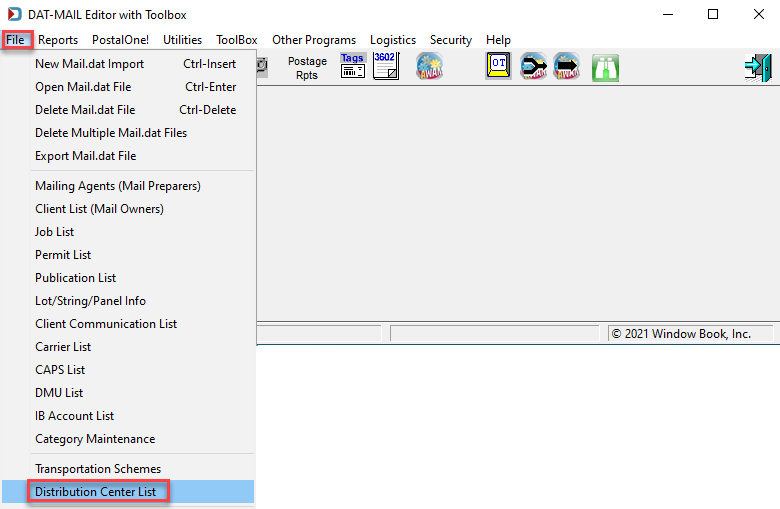
Task: Click the Window Book copyright status panel
Action: coord(690,334)
